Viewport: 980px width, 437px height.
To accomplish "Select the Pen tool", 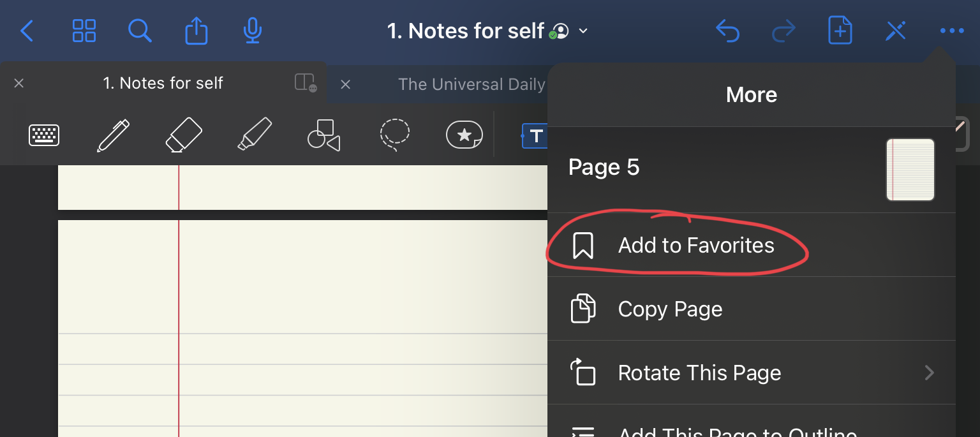I will point(113,135).
